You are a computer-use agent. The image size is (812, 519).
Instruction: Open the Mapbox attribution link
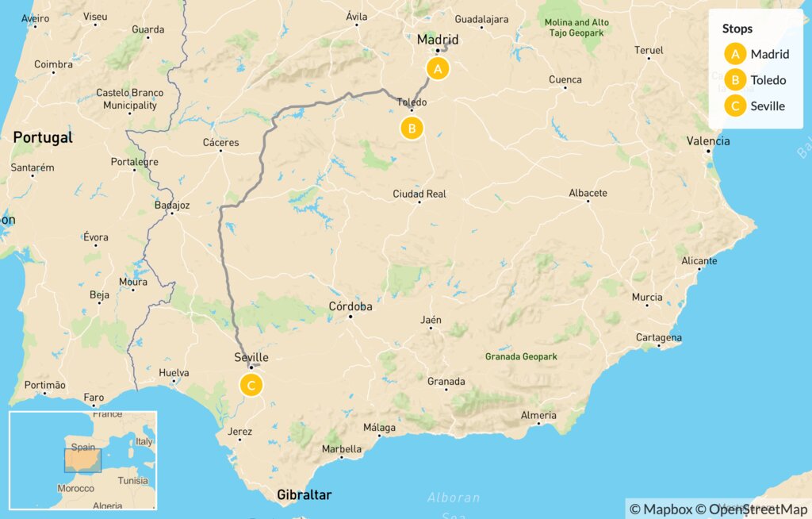(x=661, y=509)
